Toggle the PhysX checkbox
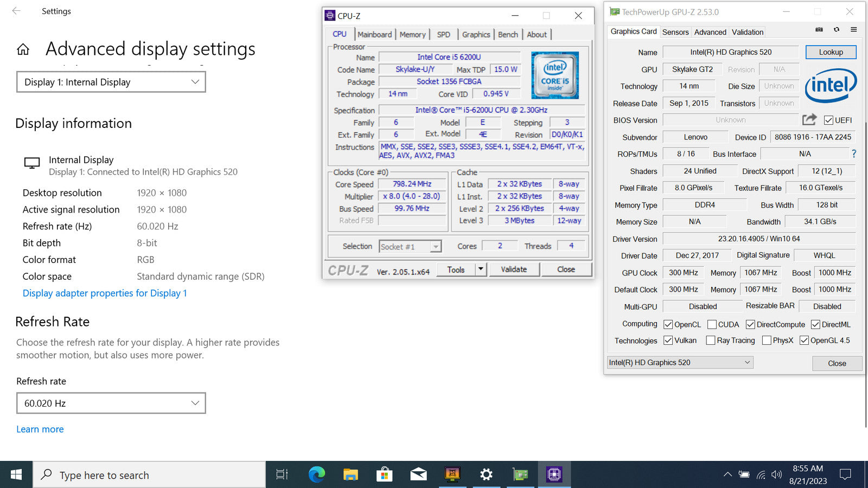Screen dimensions: 868x488 pos(767,341)
